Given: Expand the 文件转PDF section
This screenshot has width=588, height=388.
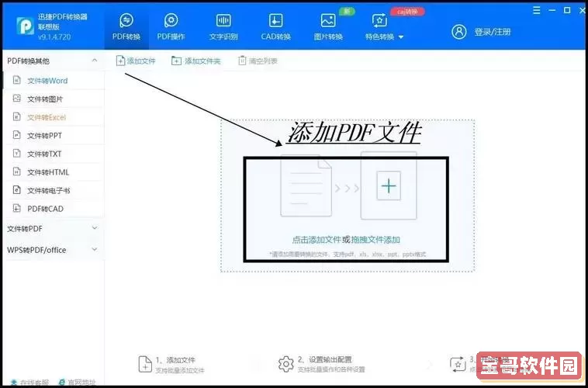Looking at the screenshot, I should tap(95, 229).
